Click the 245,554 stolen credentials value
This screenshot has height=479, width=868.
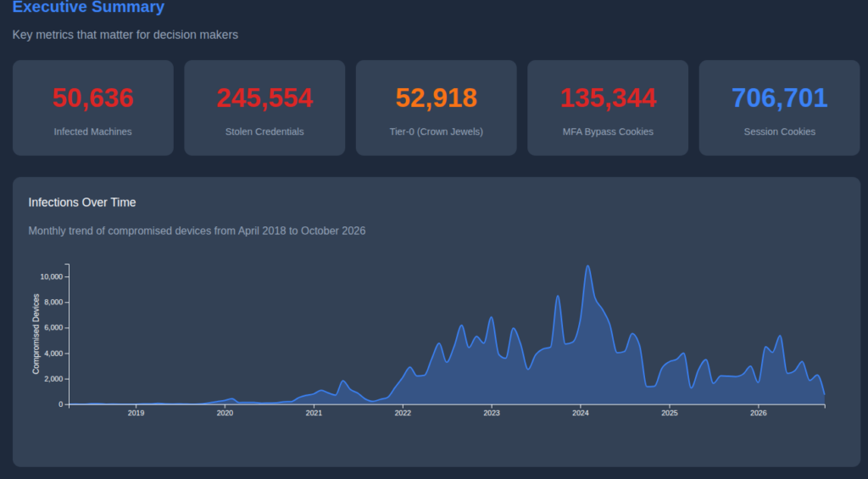pyautogui.click(x=264, y=98)
